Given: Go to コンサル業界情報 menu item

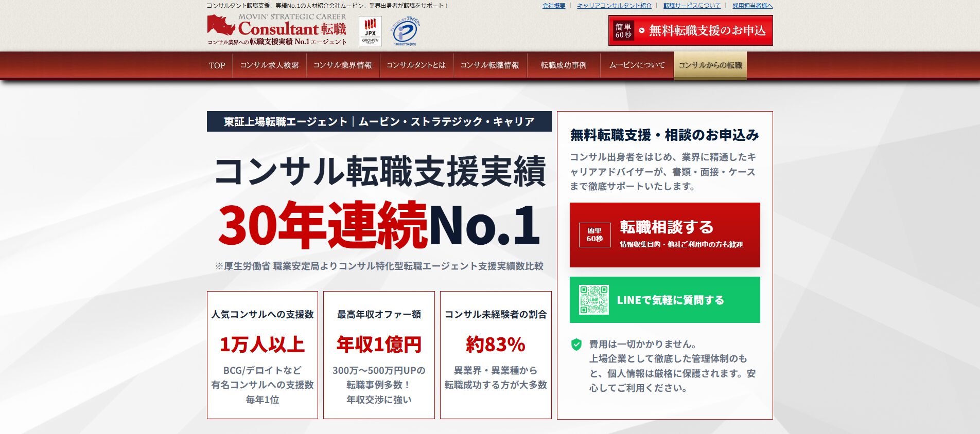Looking at the screenshot, I should pyautogui.click(x=343, y=65).
